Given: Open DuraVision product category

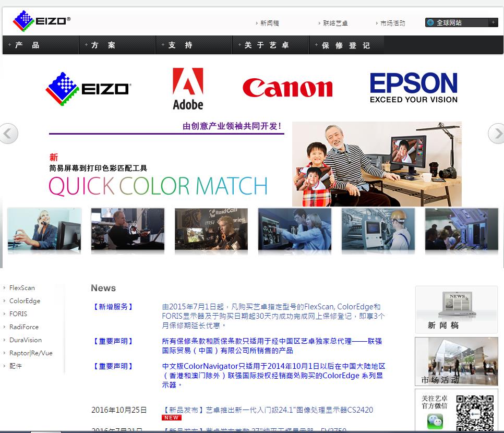Looking at the screenshot, I should pyautogui.click(x=26, y=340).
